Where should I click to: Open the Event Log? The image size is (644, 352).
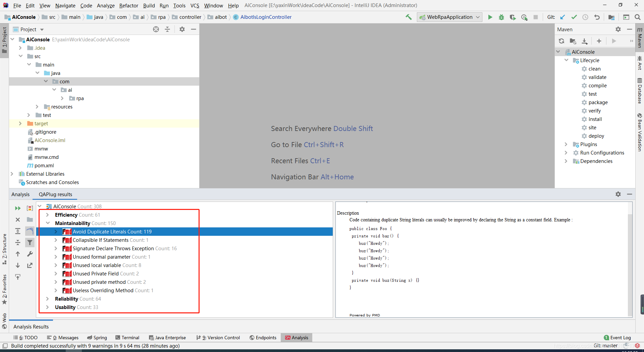[x=617, y=338]
